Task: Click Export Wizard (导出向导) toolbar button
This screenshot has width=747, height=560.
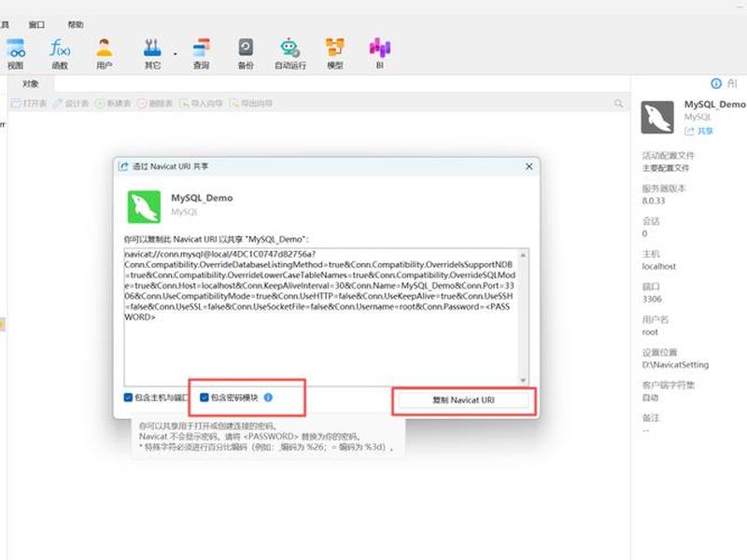Action: (251, 104)
